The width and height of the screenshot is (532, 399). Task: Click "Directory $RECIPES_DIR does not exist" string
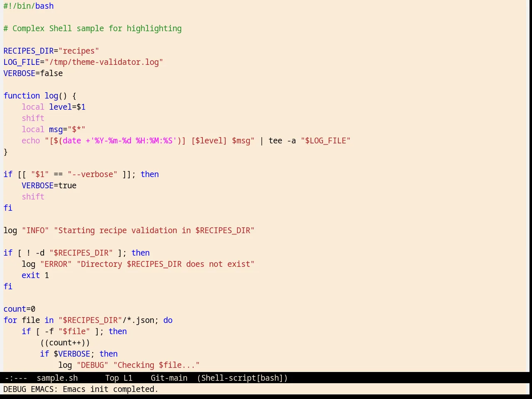(165, 264)
